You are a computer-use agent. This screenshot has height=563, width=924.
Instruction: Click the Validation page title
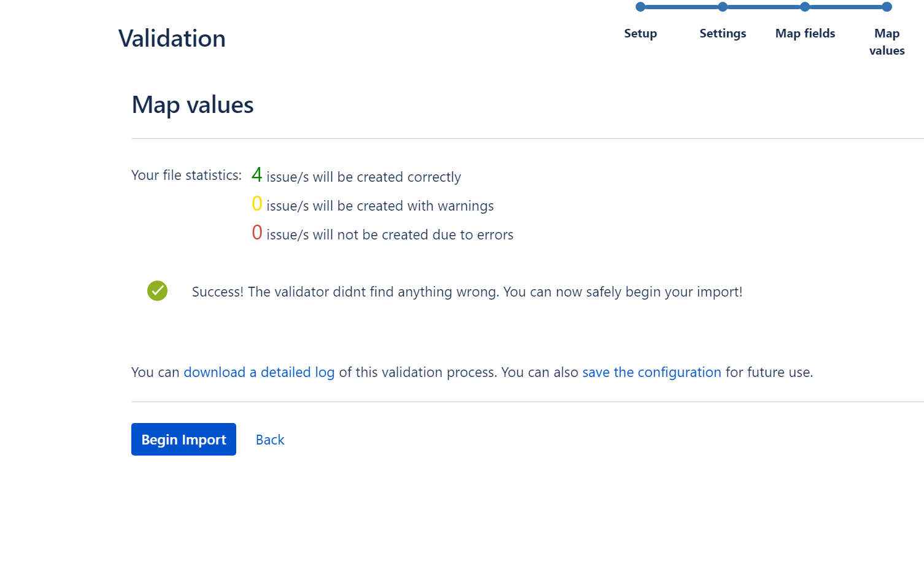172,38
